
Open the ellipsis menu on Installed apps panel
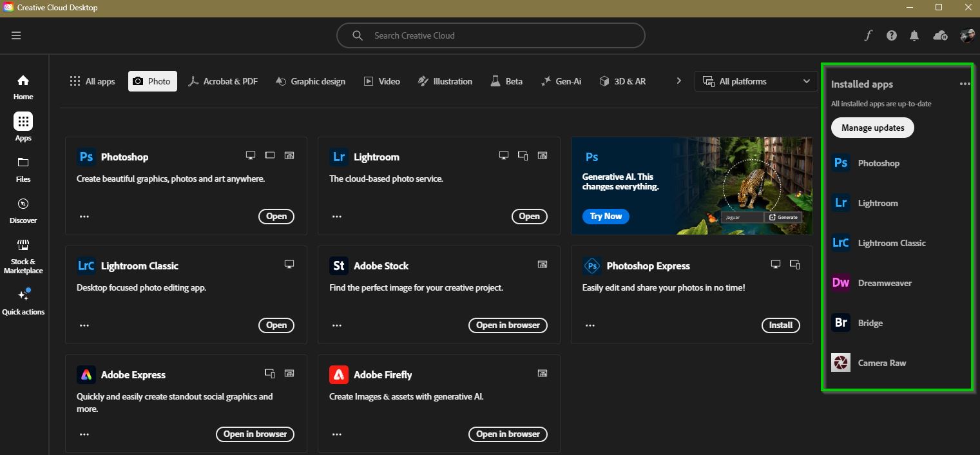click(965, 84)
